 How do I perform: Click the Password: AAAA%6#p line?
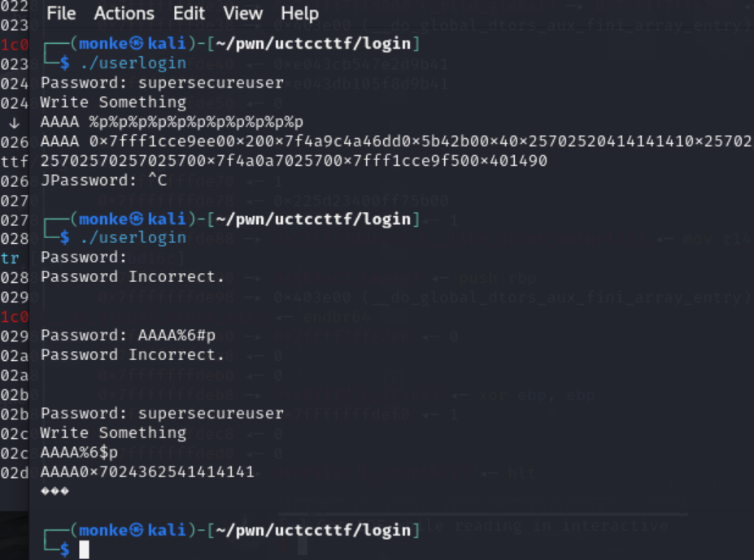(x=128, y=335)
